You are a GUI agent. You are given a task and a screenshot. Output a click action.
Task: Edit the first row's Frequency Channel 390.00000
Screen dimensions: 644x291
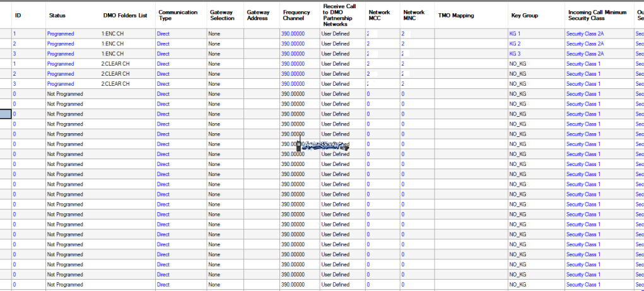(x=293, y=33)
